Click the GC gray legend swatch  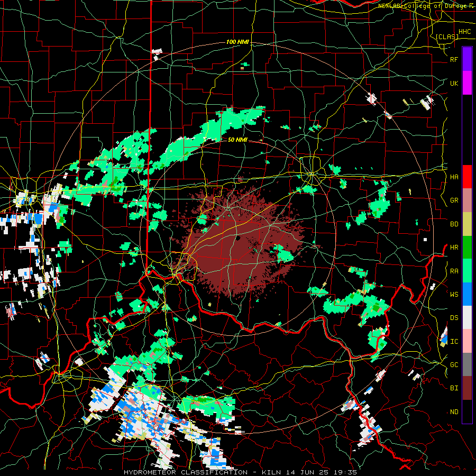[467, 364]
